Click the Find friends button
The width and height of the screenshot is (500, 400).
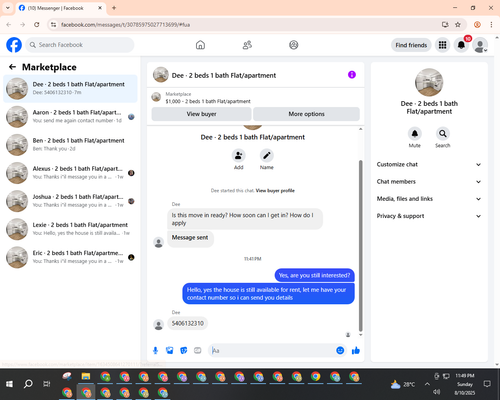[x=411, y=45]
